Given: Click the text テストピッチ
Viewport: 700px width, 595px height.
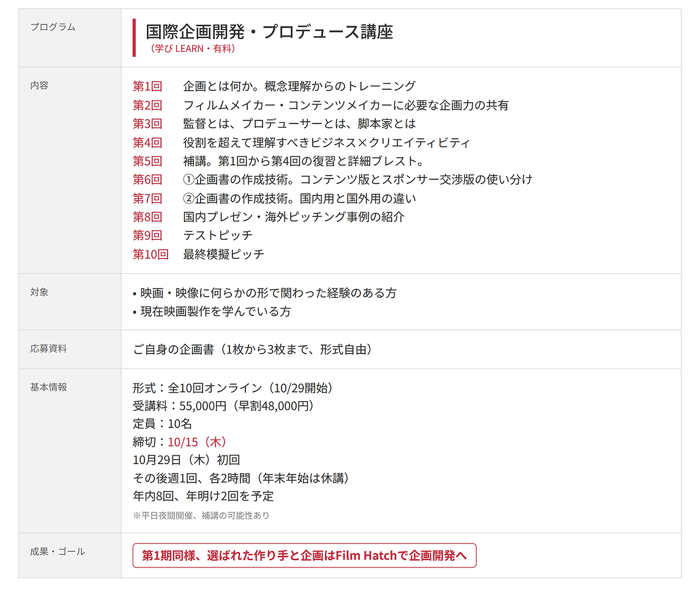Looking at the screenshot, I should 218,235.
